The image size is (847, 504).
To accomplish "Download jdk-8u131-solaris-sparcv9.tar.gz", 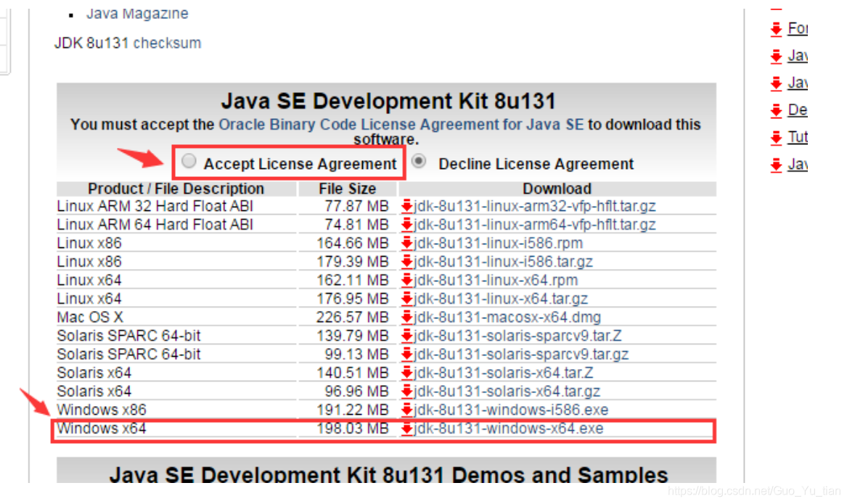I will point(521,354).
